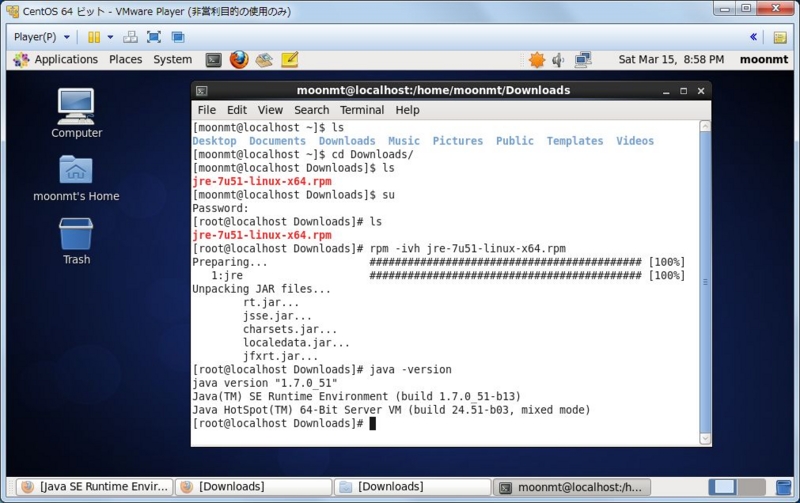
Task: Open the System menu
Action: 172,60
